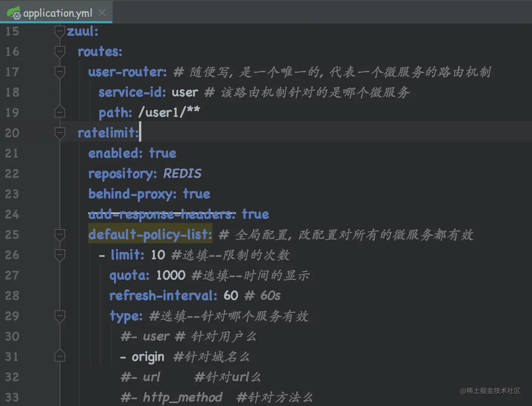The height and width of the screenshot is (406, 532).
Task: Click the commented #- user entry
Action: (x=145, y=336)
